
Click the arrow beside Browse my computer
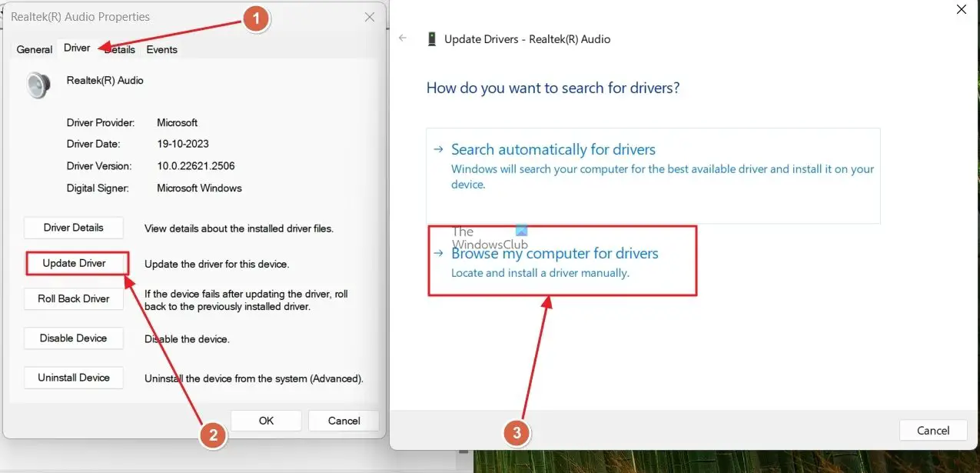point(438,254)
